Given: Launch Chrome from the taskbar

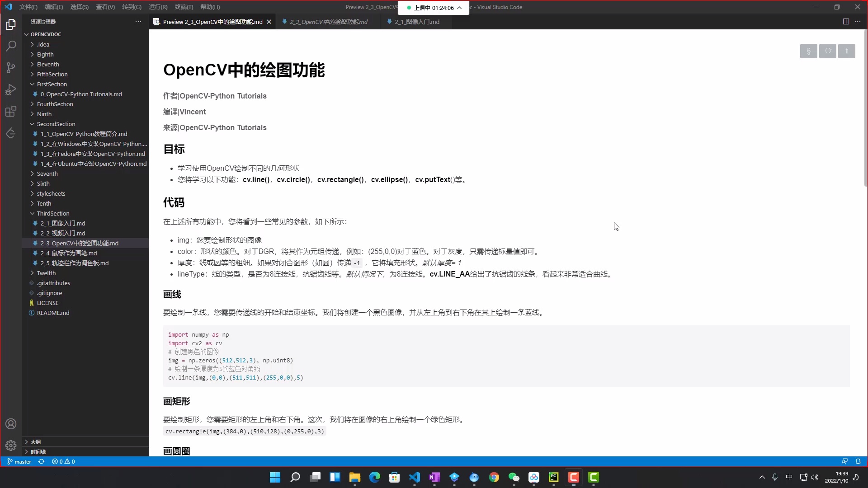Looking at the screenshot, I should point(494,478).
